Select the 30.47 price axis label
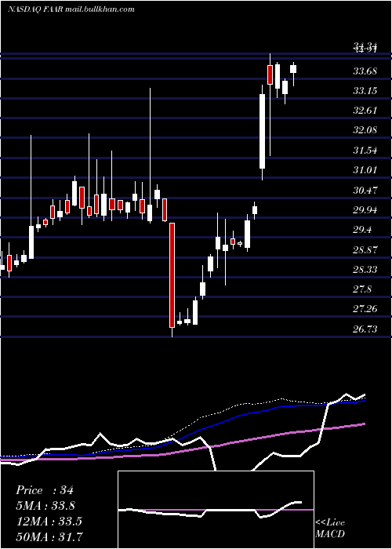Viewport: 392px width, 549px height. pos(365,191)
